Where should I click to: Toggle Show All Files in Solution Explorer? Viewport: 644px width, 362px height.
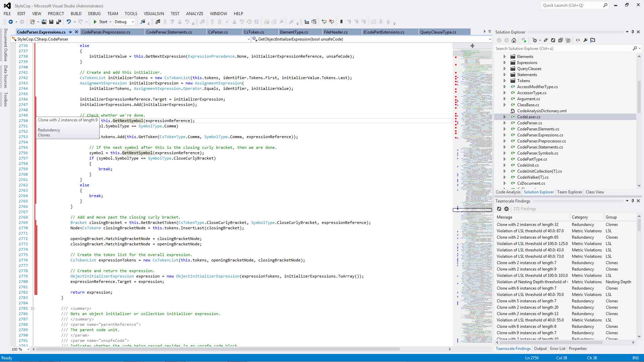click(x=568, y=40)
